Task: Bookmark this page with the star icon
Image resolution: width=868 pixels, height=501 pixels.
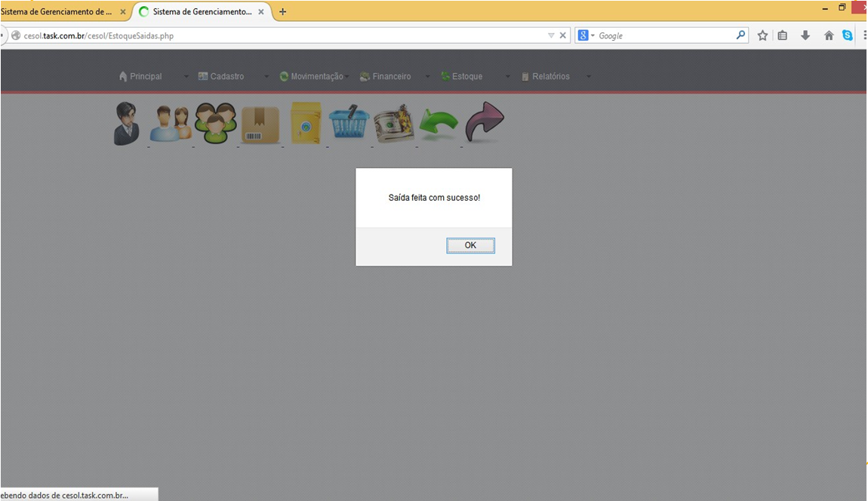Action: [x=762, y=35]
